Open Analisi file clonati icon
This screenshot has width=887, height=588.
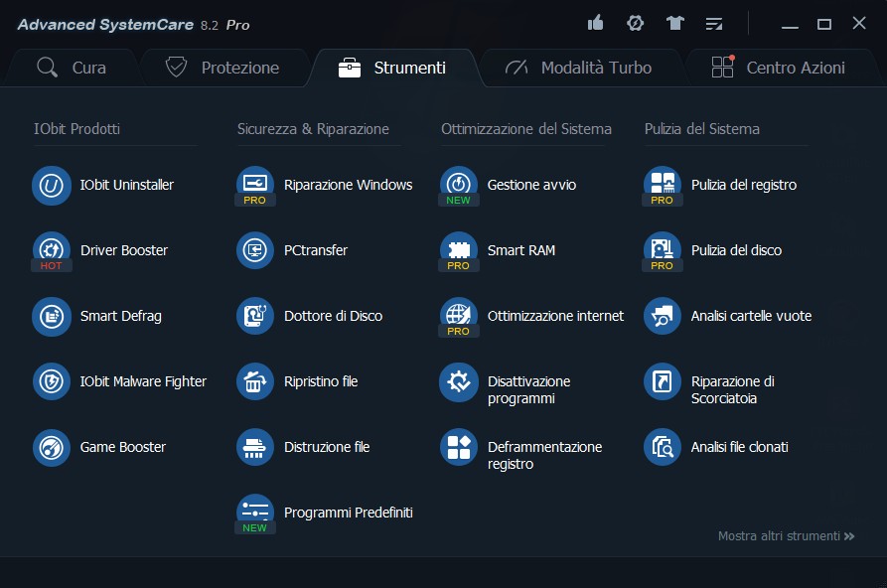pos(663,448)
